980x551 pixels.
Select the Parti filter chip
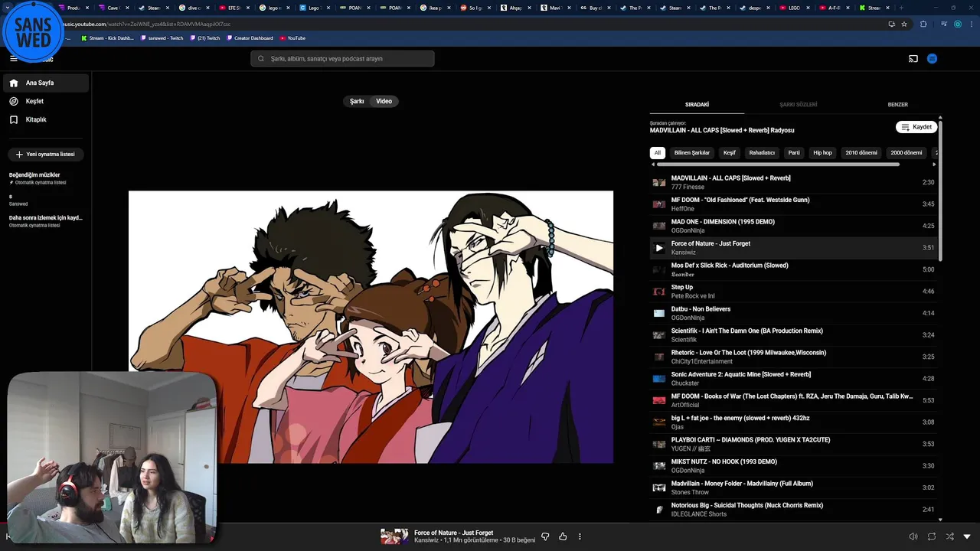[x=794, y=152]
